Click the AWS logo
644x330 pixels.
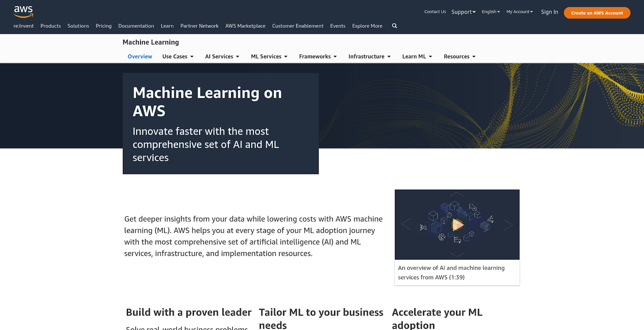[x=23, y=12]
